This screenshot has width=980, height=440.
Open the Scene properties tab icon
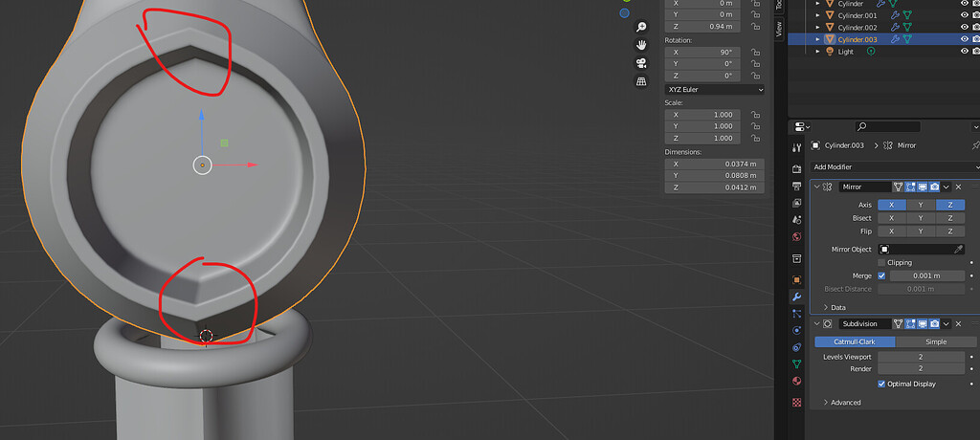click(796, 220)
